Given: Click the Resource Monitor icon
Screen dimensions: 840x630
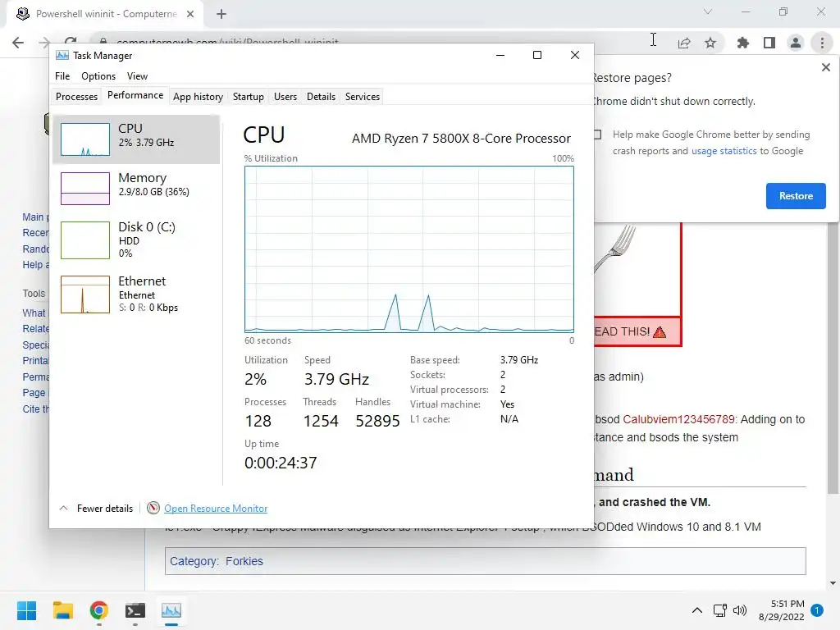Looking at the screenshot, I should point(153,508).
